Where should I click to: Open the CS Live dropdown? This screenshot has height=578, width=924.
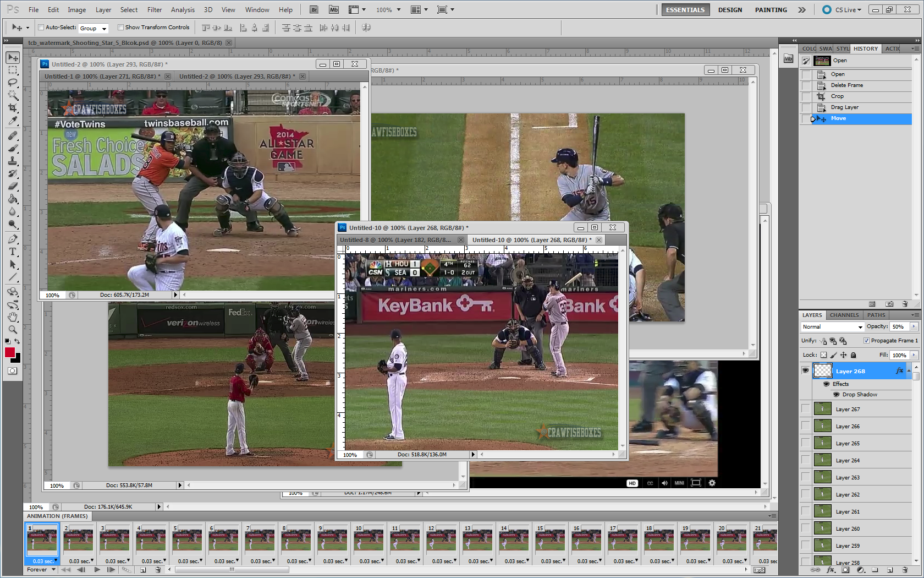842,10
